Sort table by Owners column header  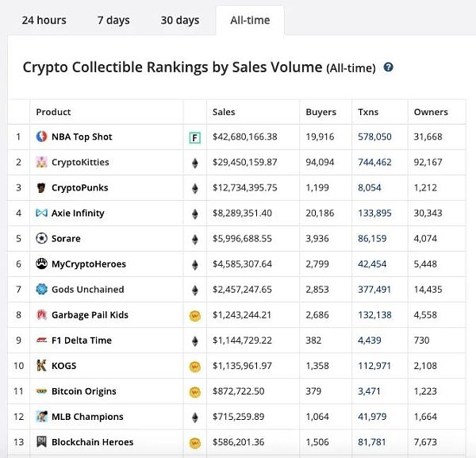(431, 112)
